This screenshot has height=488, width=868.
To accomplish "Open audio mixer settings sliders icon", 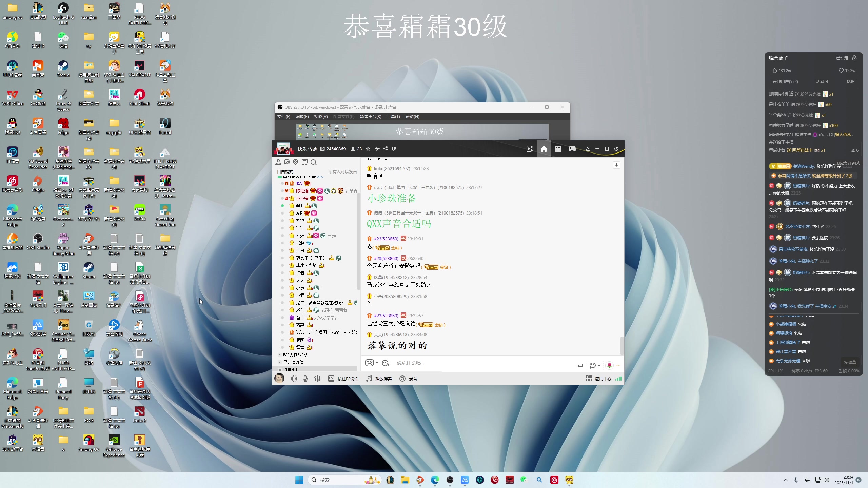I will pyautogui.click(x=317, y=379).
